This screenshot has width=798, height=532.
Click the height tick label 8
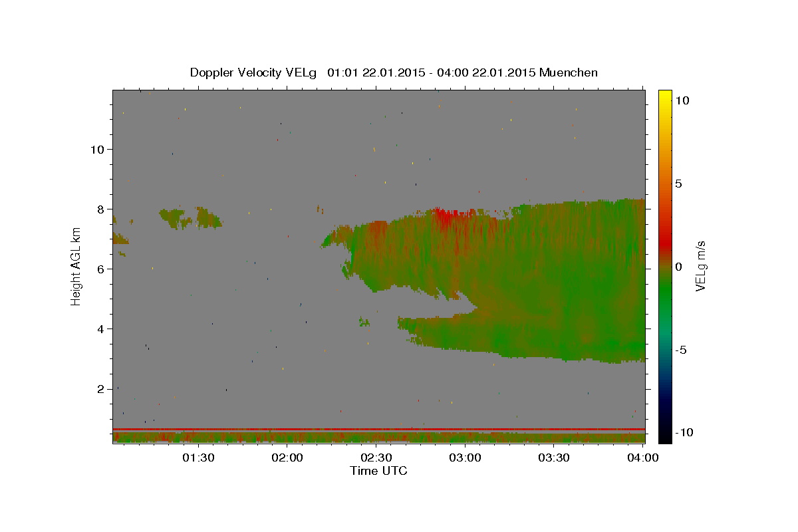click(101, 209)
